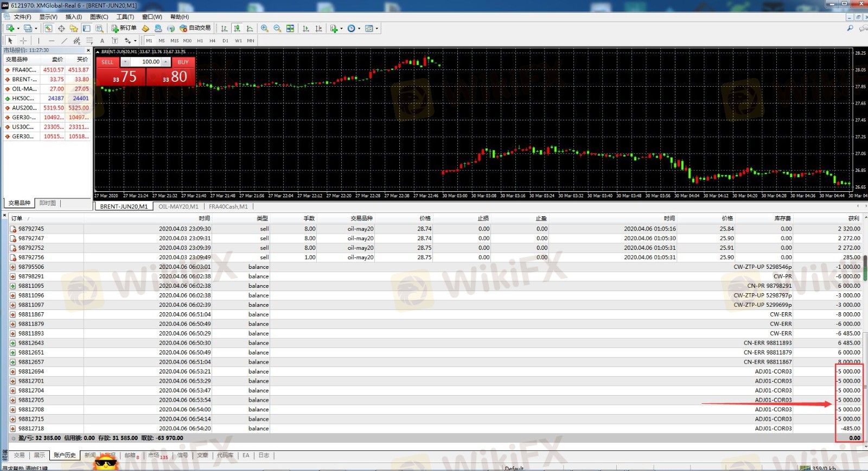Open search with the magnifier at top right
This screenshot has height=471, width=868.
click(x=850, y=28)
